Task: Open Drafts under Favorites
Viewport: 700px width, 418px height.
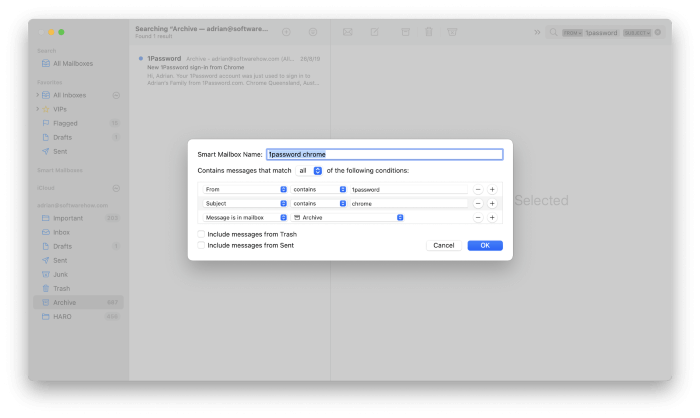Action: coord(78,137)
